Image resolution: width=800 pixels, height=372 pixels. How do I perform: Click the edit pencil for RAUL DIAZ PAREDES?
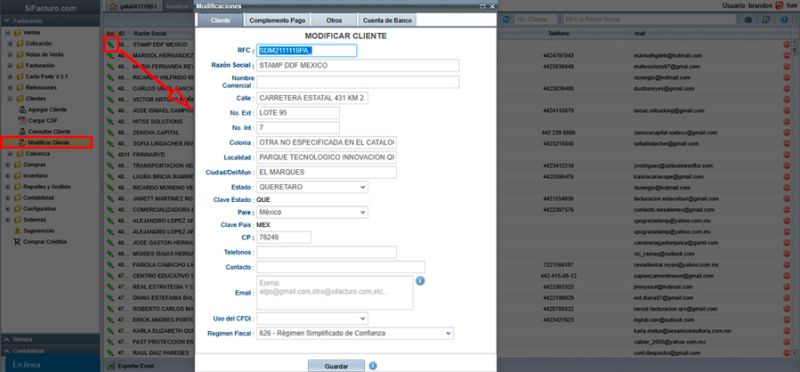click(110, 353)
